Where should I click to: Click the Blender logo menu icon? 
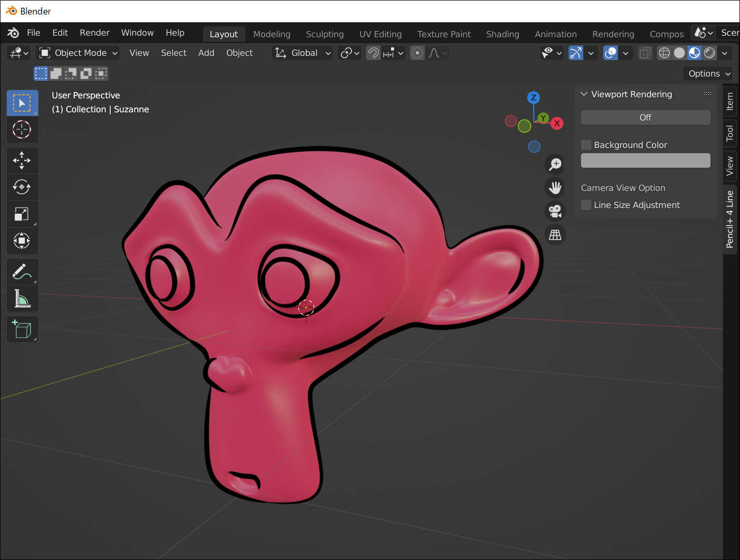(13, 33)
